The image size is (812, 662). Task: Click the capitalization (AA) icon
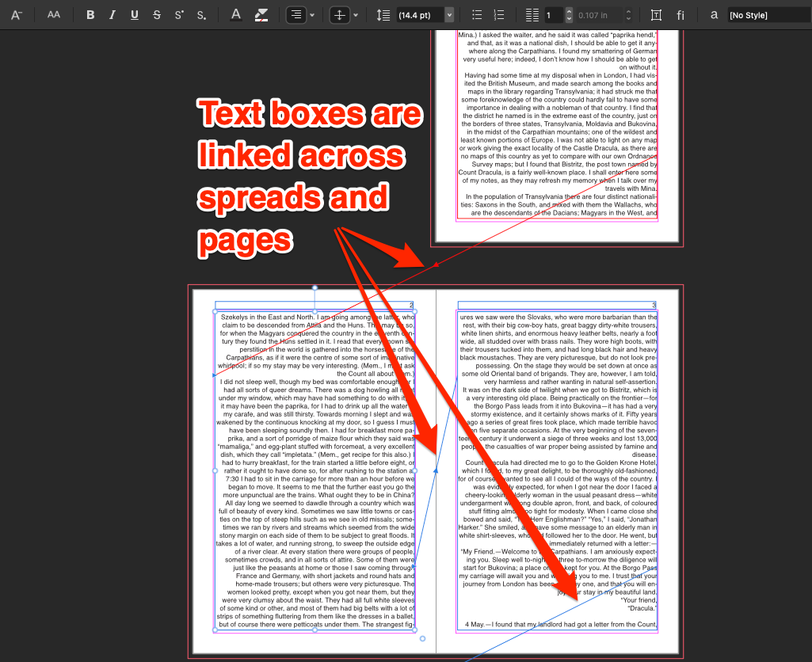point(53,14)
